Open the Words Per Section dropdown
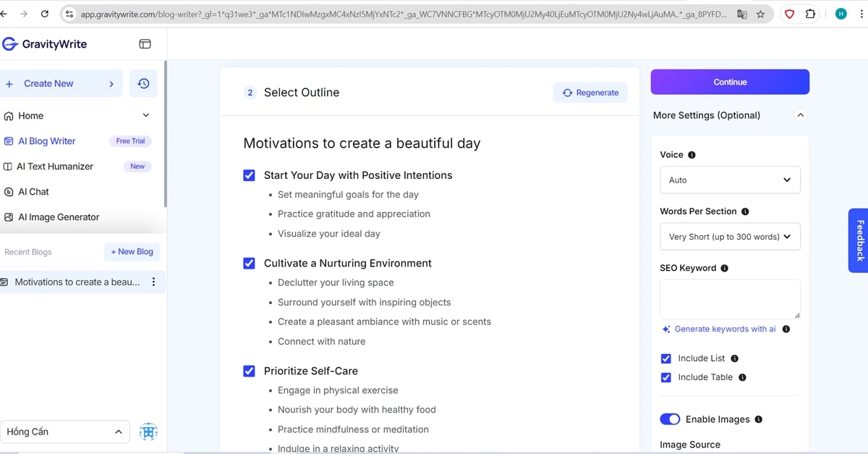This screenshot has width=868, height=454. (x=729, y=237)
